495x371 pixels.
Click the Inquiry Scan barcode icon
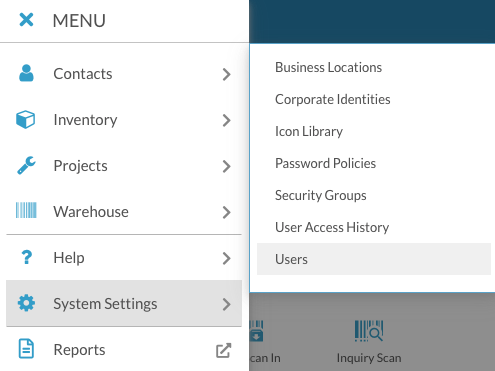(x=369, y=331)
